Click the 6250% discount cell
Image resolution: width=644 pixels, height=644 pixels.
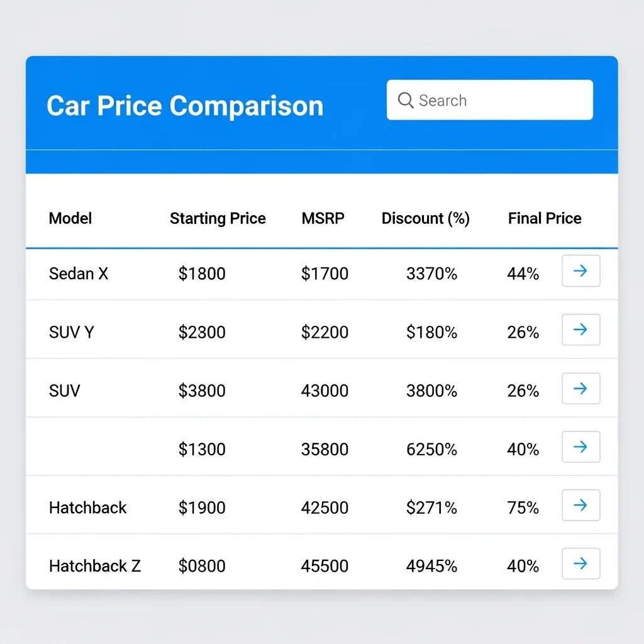click(x=431, y=449)
